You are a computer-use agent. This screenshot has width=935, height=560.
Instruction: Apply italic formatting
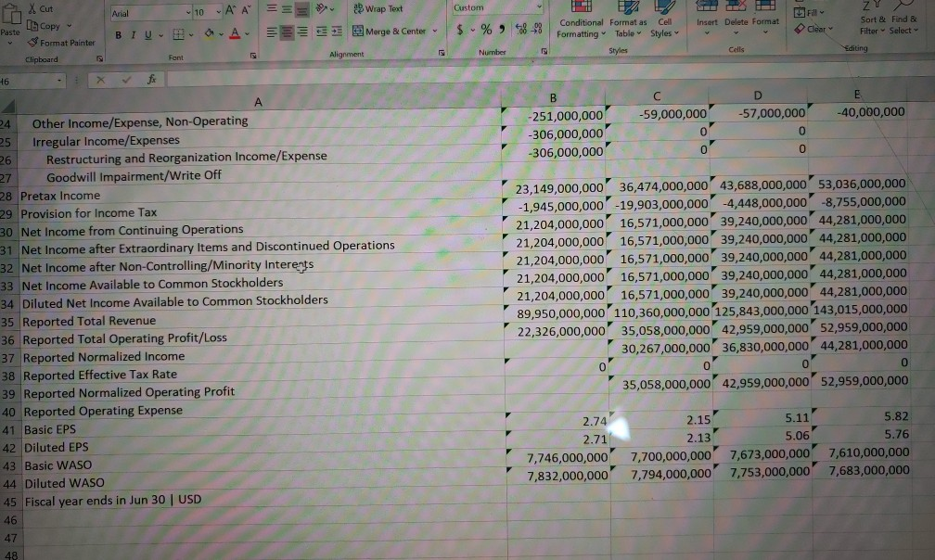tap(131, 32)
